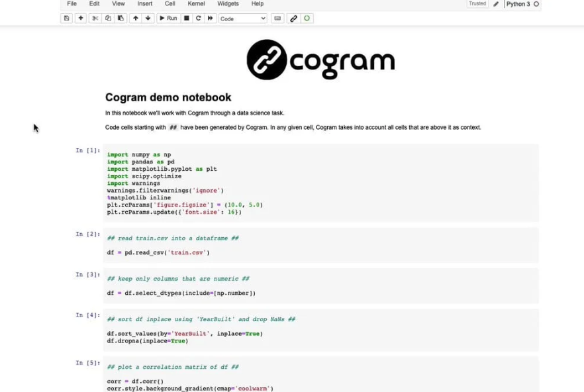This screenshot has height=392, width=584.
Task: Open the cell type Code dropdown
Action: tap(243, 19)
